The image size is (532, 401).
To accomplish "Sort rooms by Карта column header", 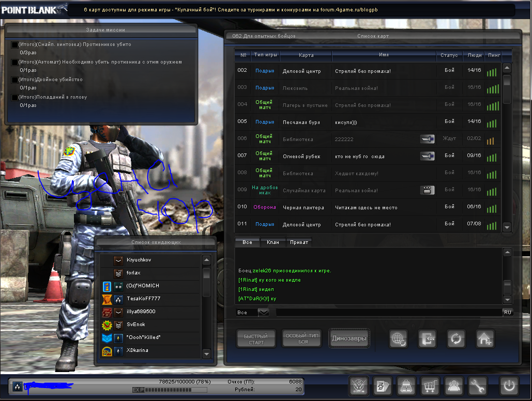I will point(306,55).
